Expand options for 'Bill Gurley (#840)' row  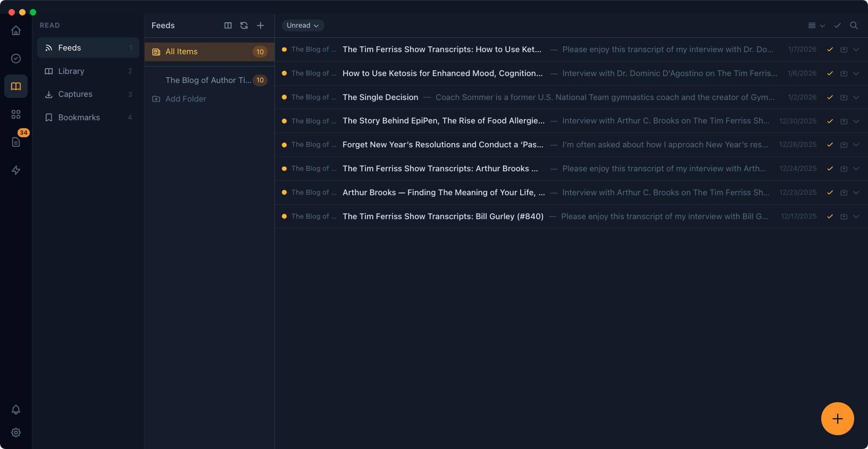856,217
